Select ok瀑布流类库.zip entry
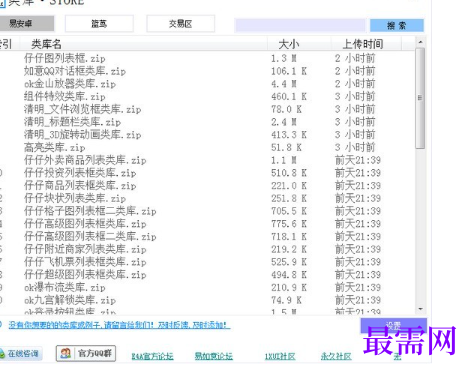Image resolution: width=475 pixels, height=372 pixels. point(65,287)
